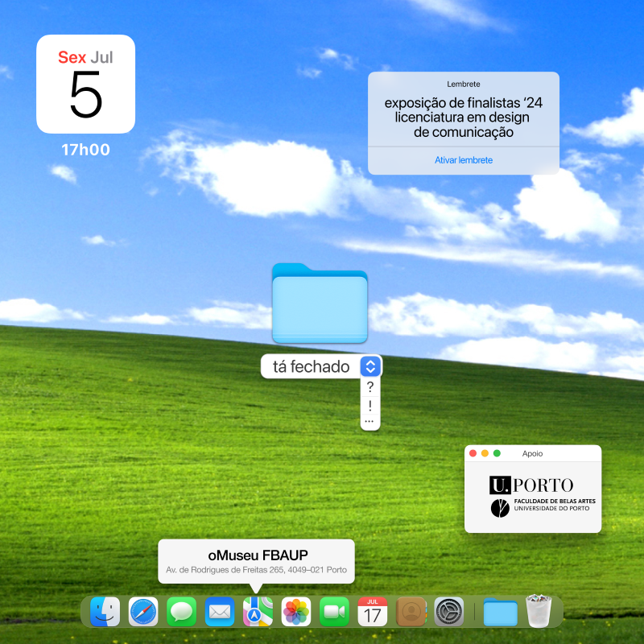Viewport: 644px width, 644px height.
Task: Open the Trash in the dock
Action: point(539,611)
